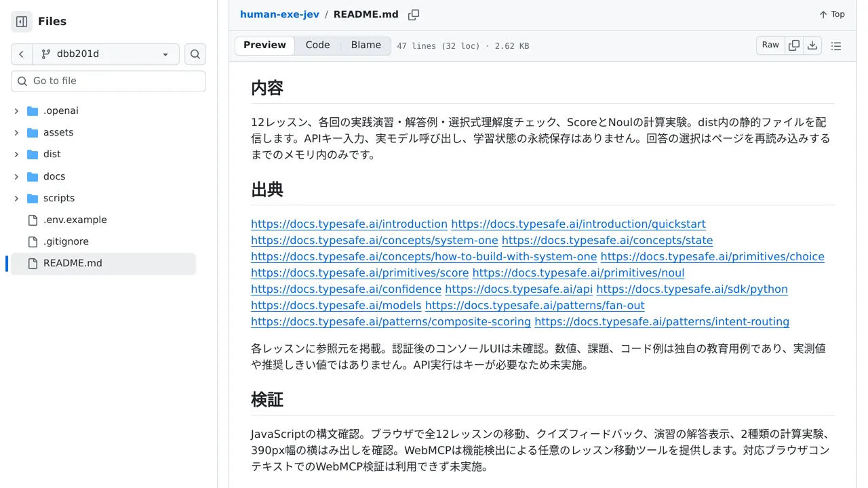Open the patterns/fan-out link
Image resolution: width=868 pixels, height=488 pixels.
click(x=535, y=306)
